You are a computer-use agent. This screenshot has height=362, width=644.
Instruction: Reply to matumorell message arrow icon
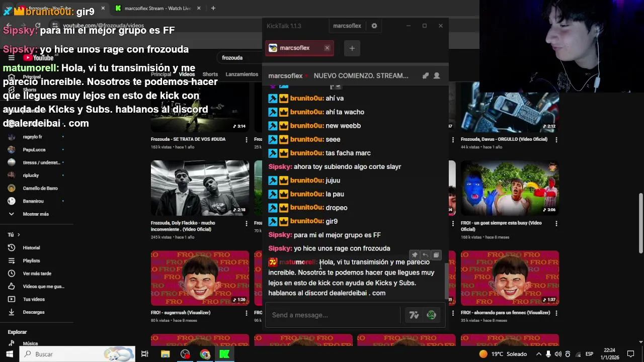point(425,255)
